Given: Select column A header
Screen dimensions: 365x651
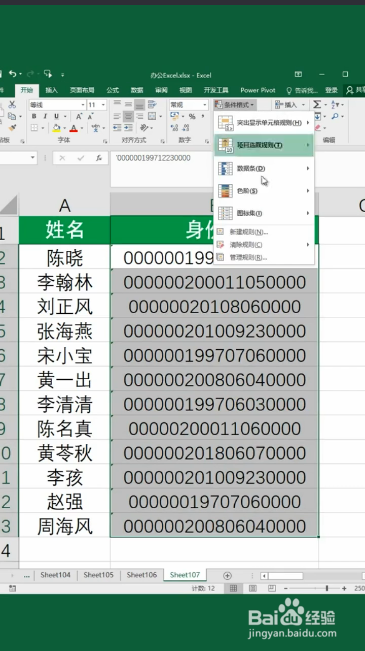Looking at the screenshot, I should [64, 205].
